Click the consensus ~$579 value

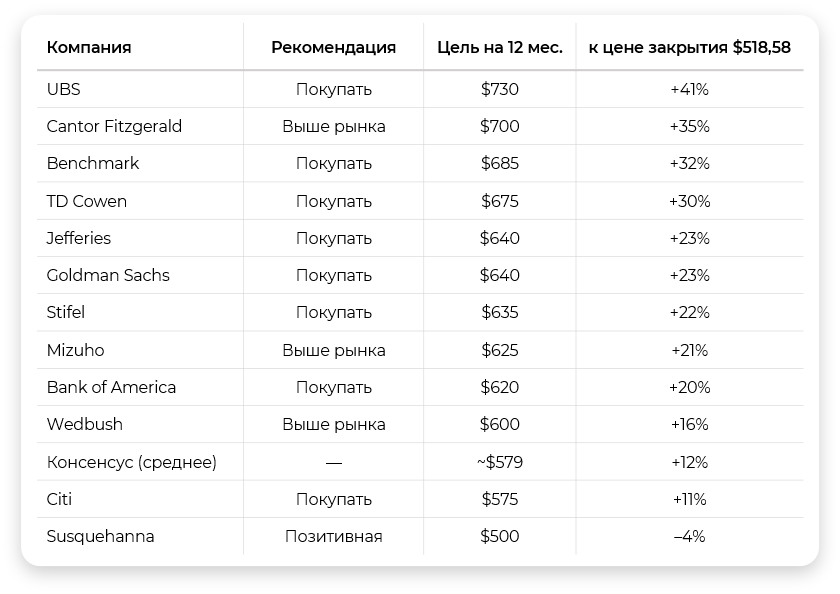coord(500,462)
